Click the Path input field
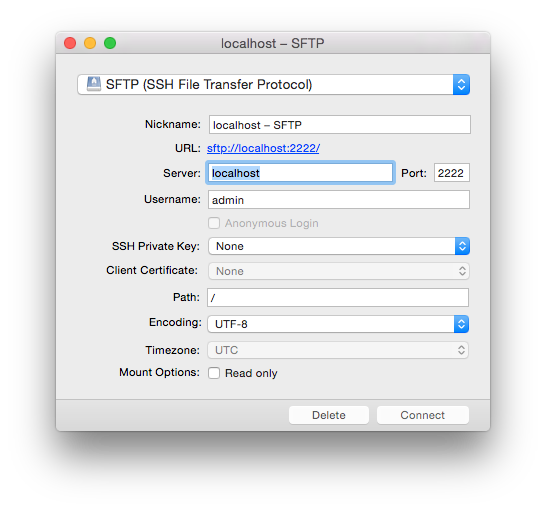 pyautogui.click(x=338, y=297)
